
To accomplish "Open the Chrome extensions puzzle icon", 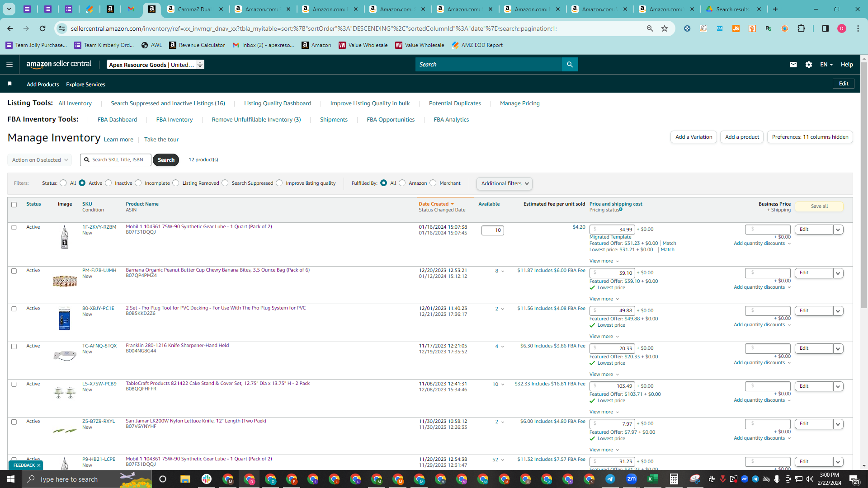I will pyautogui.click(x=801, y=28).
